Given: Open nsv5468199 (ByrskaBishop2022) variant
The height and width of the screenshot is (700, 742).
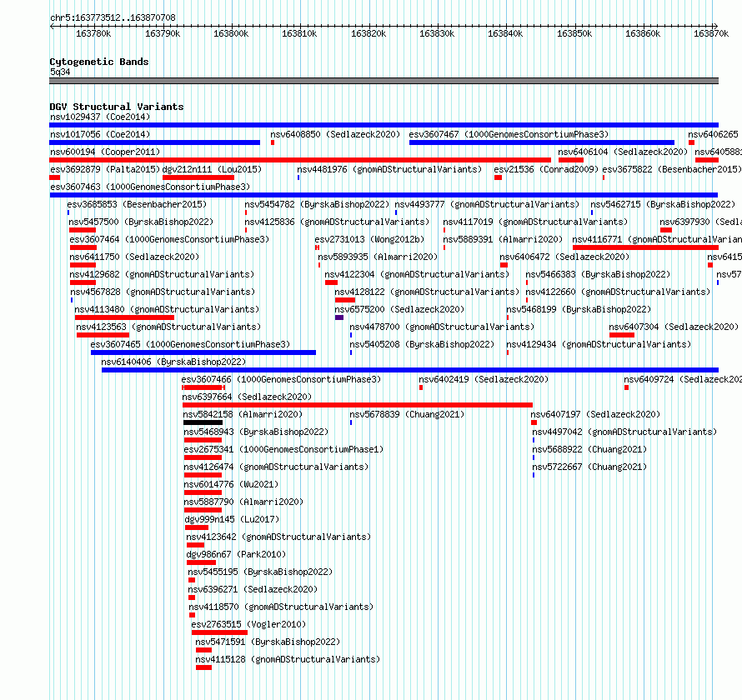Looking at the screenshot, I should point(579,309).
